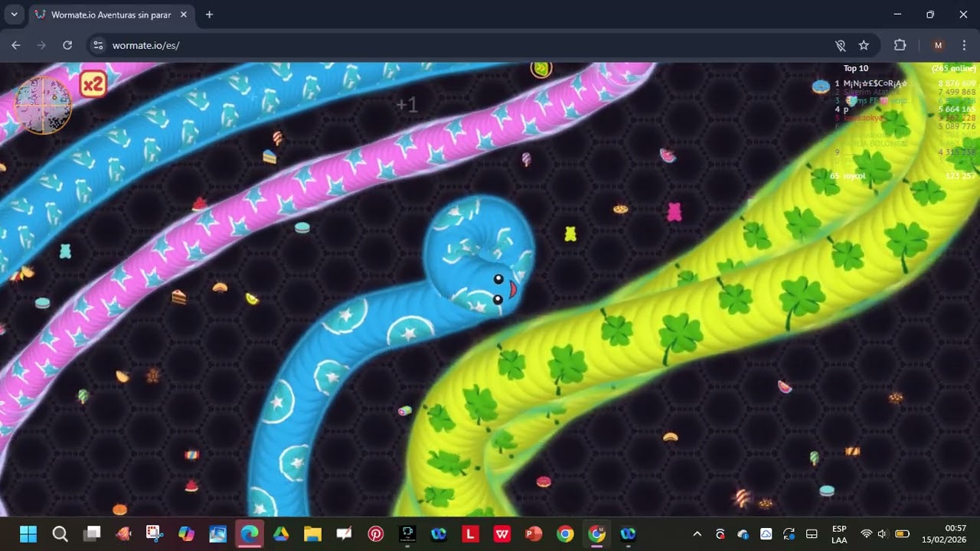
Task: Reload the Wormate.io page
Action: click(x=67, y=45)
